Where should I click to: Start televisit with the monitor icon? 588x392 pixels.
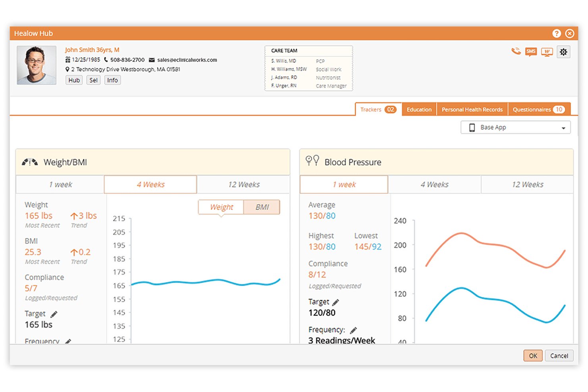547,52
